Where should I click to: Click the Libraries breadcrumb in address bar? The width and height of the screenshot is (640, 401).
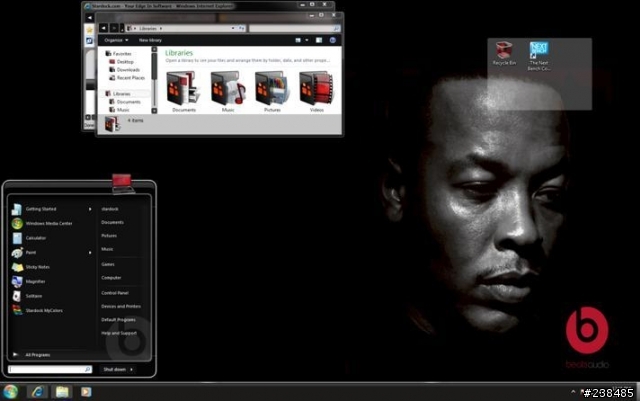click(148, 29)
